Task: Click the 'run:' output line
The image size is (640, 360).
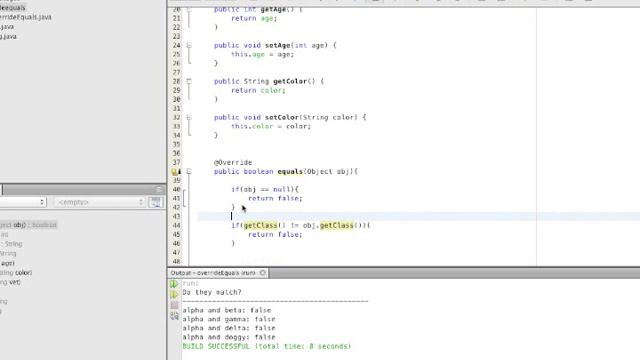Action: click(x=191, y=283)
